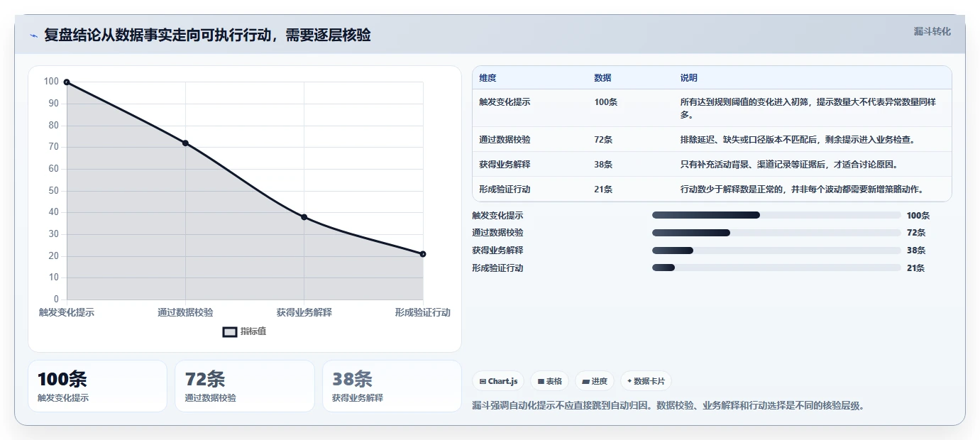Click the 38条 cell in the table
Screen dimensions: 980x440
tap(603, 165)
